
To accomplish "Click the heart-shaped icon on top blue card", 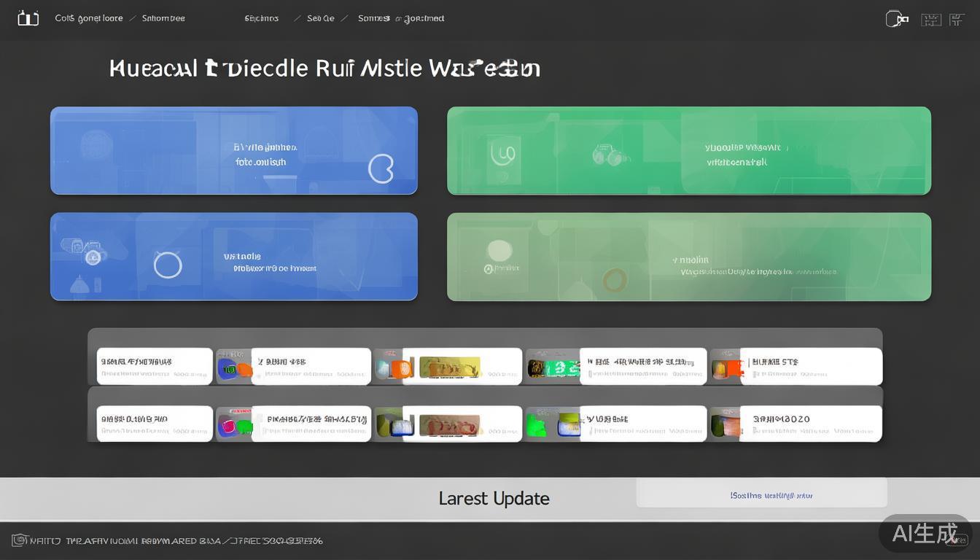I will pyautogui.click(x=381, y=168).
